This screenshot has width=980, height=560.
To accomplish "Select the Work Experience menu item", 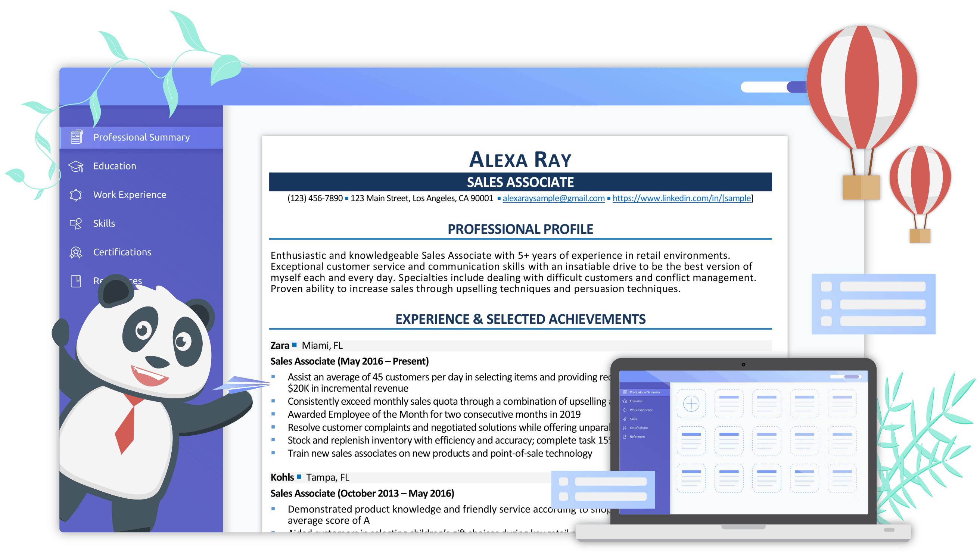I will (128, 195).
